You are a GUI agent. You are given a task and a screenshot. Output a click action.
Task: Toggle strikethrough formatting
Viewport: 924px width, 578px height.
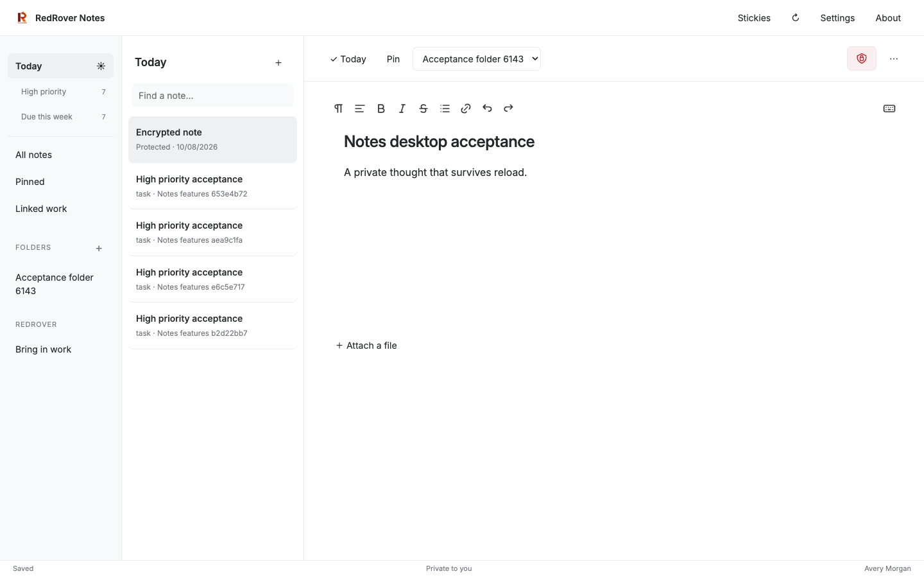click(x=424, y=109)
